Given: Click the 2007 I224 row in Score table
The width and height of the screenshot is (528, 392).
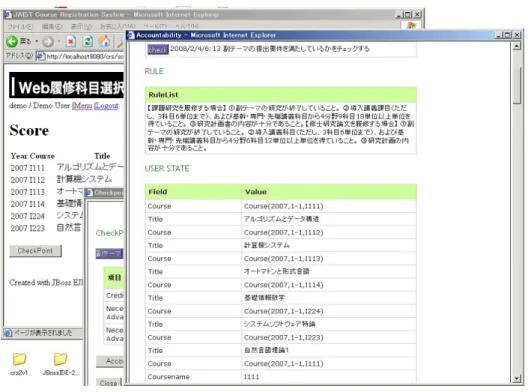Looking at the screenshot, I should pyautogui.click(x=46, y=216).
